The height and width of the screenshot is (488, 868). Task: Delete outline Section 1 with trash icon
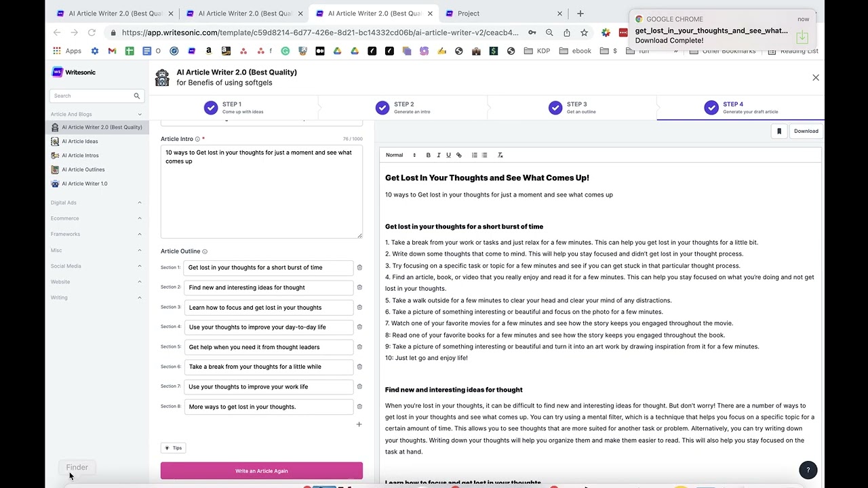(359, 267)
